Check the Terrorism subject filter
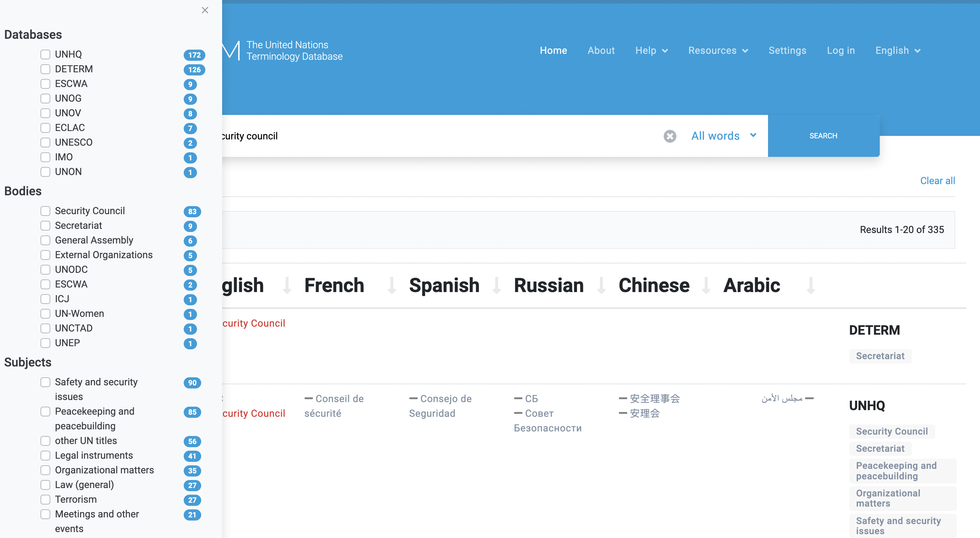Viewport: 980px width, 538px height. pos(45,500)
